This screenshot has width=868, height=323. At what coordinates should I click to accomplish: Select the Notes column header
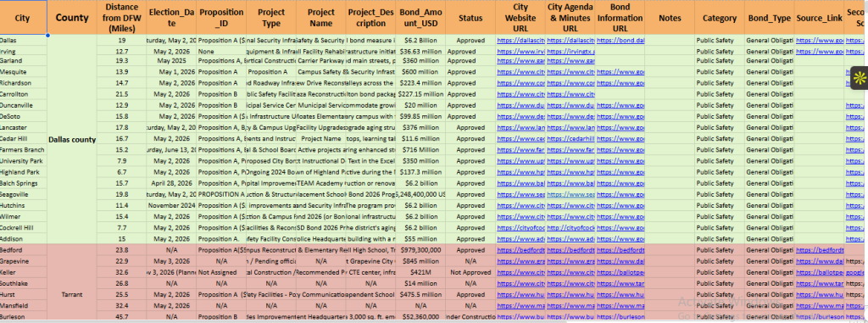point(670,18)
